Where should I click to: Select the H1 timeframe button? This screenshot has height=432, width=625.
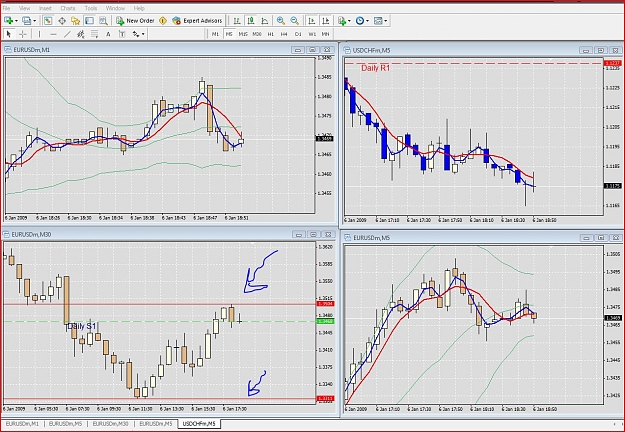click(x=271, y=34)
